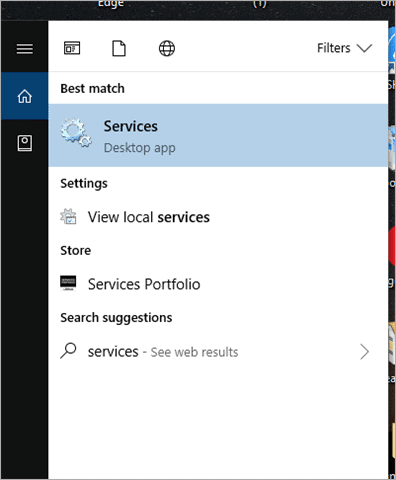Expand the Filters dropdown

pyautogui.click(x=344, y=48)
